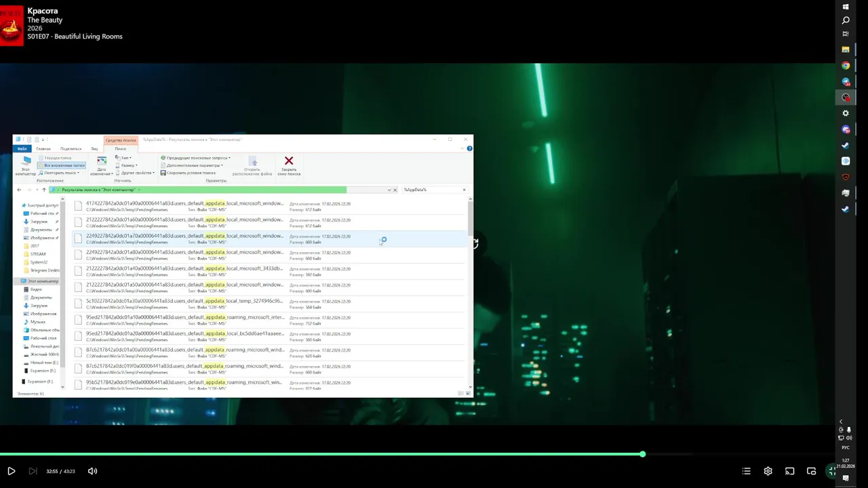Click Сохранить условия поиска

click(188, 173)
